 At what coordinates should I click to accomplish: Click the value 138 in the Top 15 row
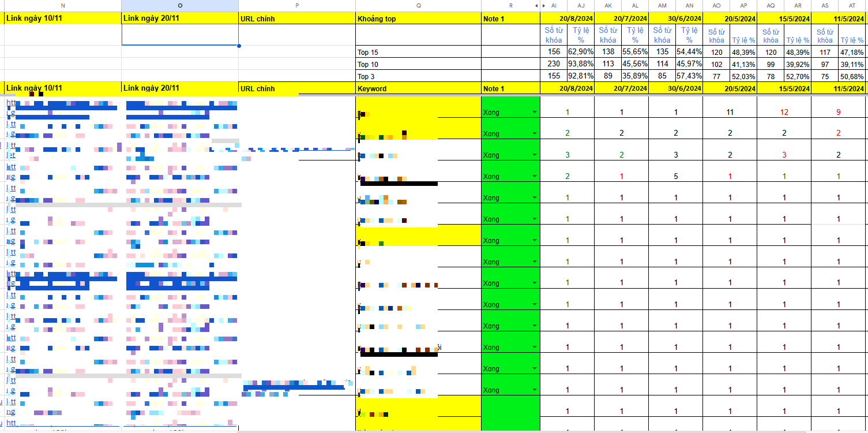(x=608, y=52)
